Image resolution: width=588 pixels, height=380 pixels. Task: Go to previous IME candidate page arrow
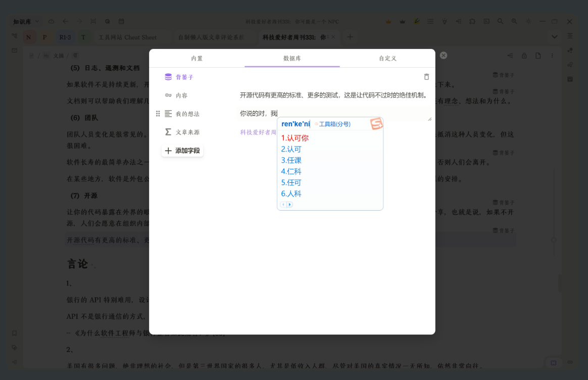(283, 205)
